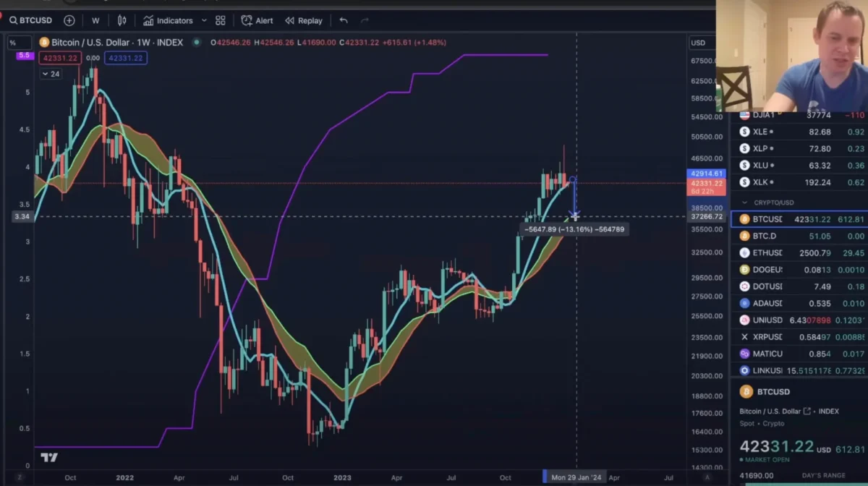Select BTC.D in the watchlist
The height and width of the screenshot is (486, 868).
click(x=799, y=236)
